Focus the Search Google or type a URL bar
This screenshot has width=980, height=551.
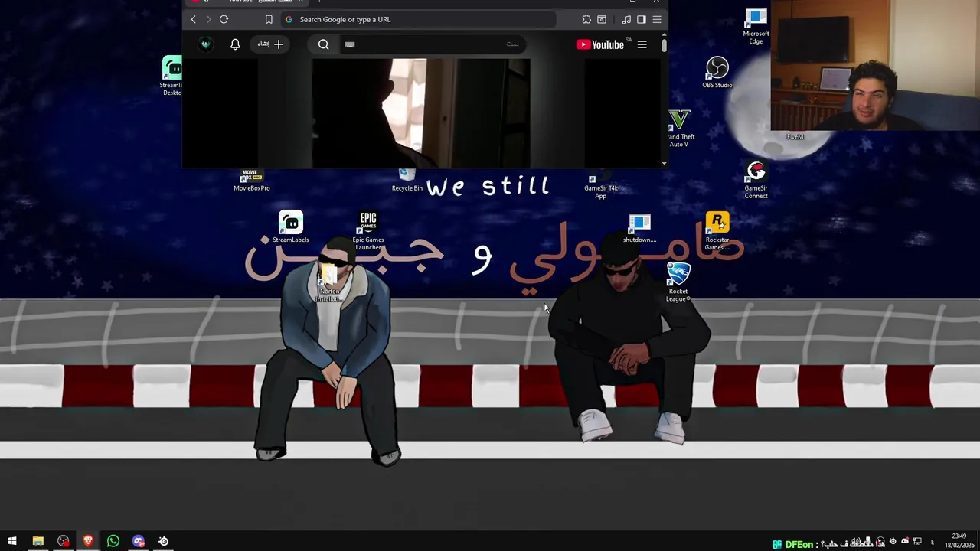[417, 19]
